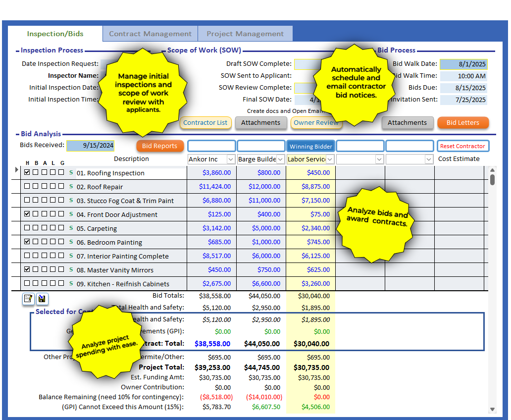Click the Ankor Inc bid $8,517.00
The image size is (511, 420).
click(216, 256)
